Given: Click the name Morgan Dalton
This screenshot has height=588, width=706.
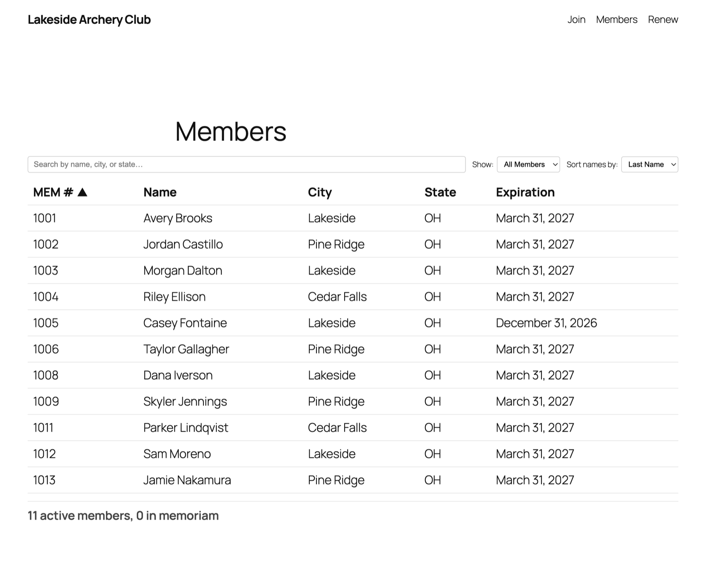Looking at the screenshot, I should pyautogui.click(x=183, y=270).
